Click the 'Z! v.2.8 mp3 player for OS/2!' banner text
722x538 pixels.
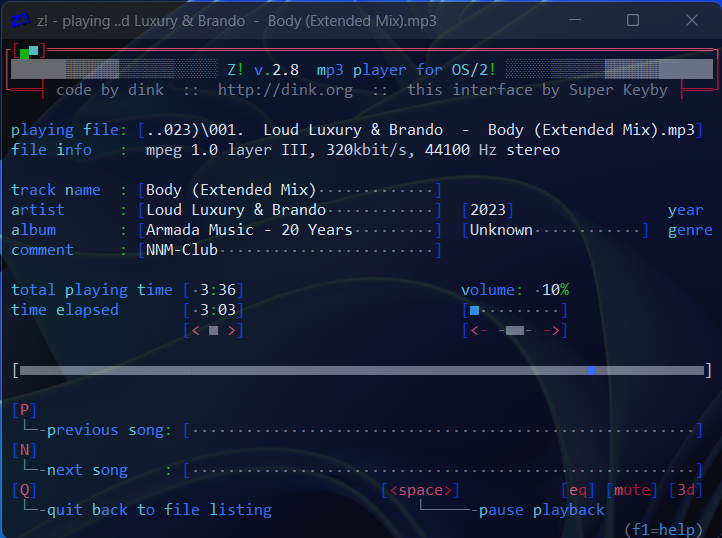coord(361,70)
